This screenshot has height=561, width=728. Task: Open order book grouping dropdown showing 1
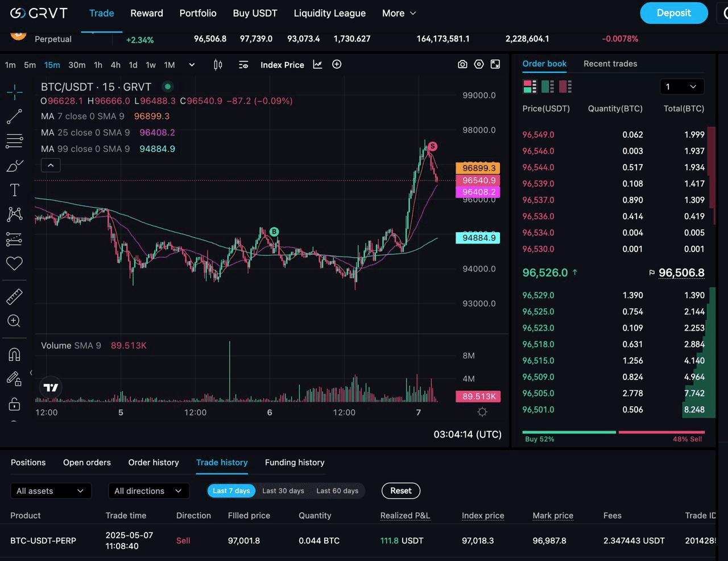[x=682, y=86]
